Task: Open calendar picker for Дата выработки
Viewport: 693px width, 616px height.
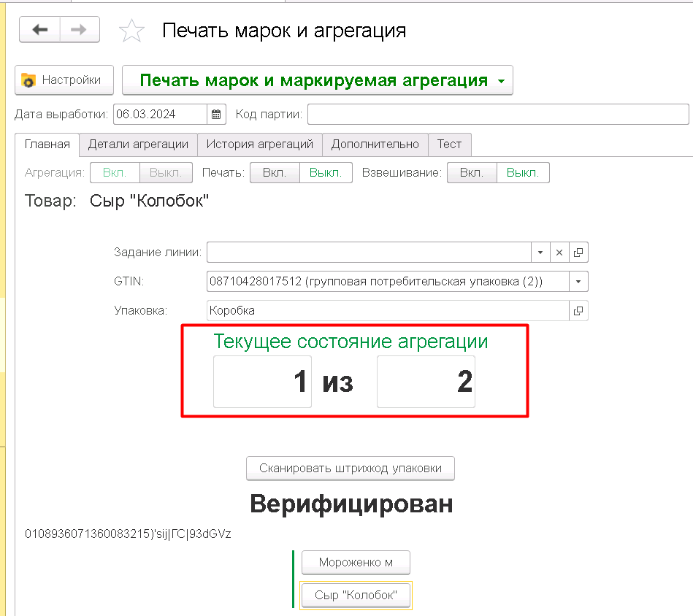Action: click(216, 115)
